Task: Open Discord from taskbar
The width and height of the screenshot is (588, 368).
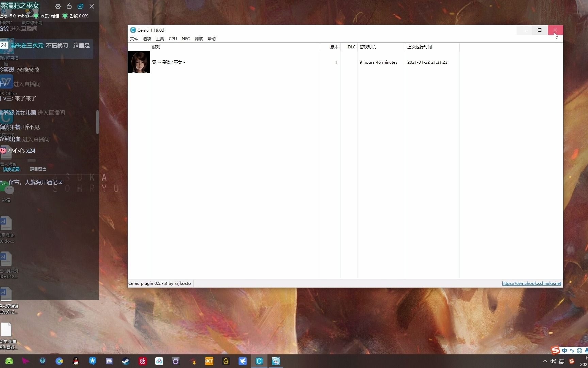Action: click(x=109, y=361)
